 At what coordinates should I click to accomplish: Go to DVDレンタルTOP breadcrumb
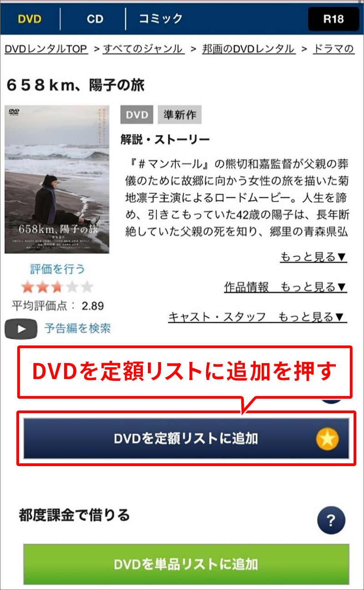click(46, 49)
